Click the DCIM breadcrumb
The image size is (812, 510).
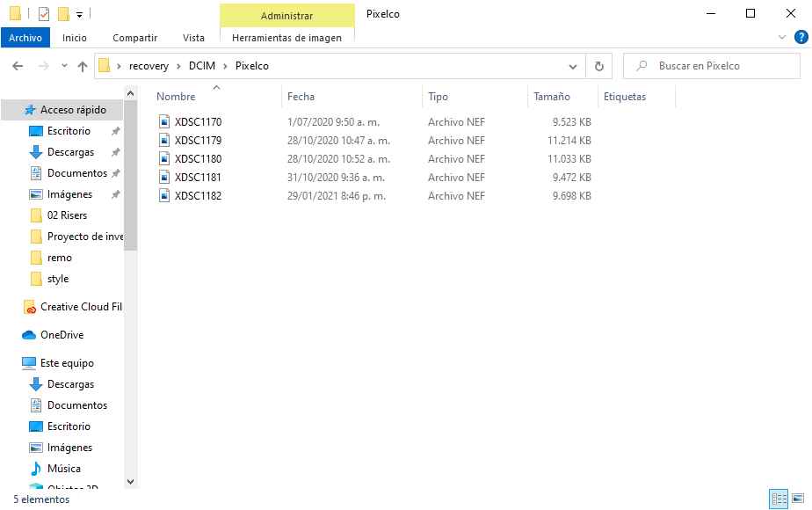202,66
